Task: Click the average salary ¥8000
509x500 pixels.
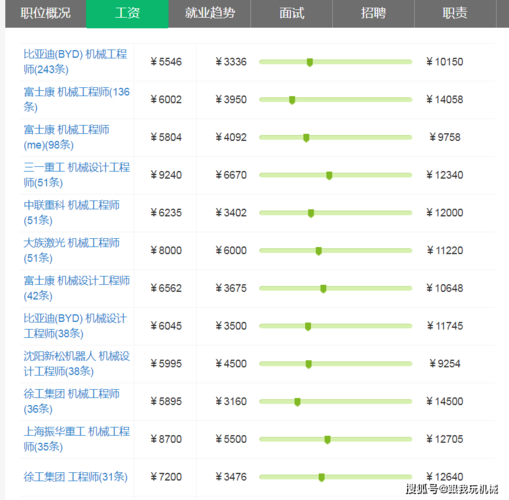Action: (x=166, y=250)
